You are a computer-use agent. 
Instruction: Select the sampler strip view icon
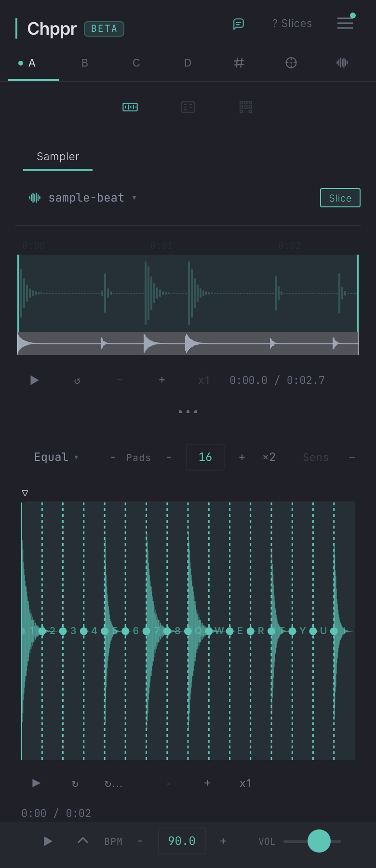pos(130,107)
